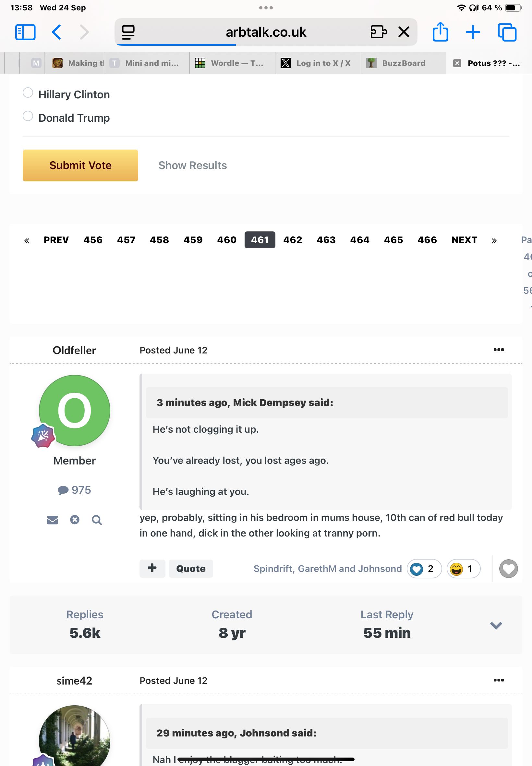Click the envelope message icon under Oldfeller
Screen dimensions: 532x766
52,520
